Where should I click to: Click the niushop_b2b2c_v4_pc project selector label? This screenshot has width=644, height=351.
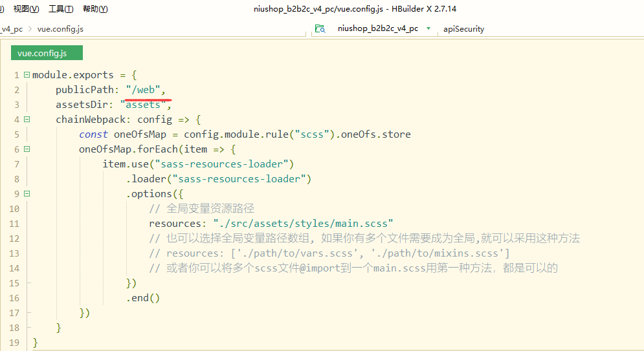click(x=377, y=28)
